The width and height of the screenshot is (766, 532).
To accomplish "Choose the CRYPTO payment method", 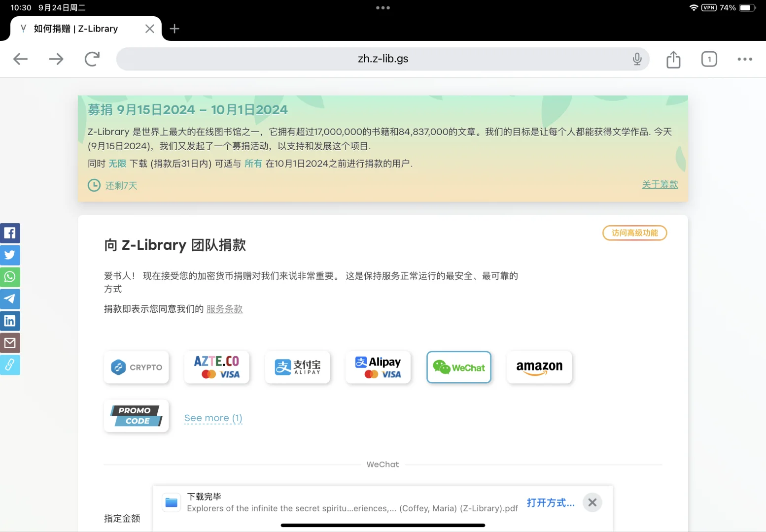I will pos(137,367).
